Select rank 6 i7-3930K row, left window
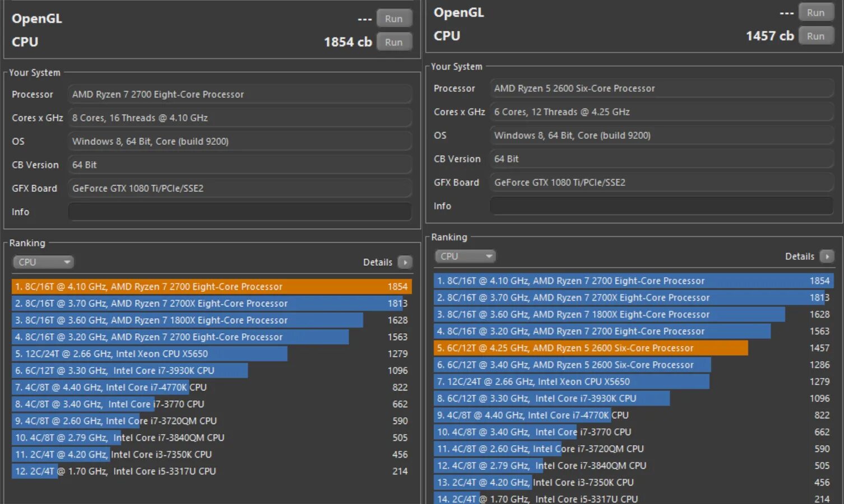The width and height of the screenshot is (844, 504). point(212,370)
